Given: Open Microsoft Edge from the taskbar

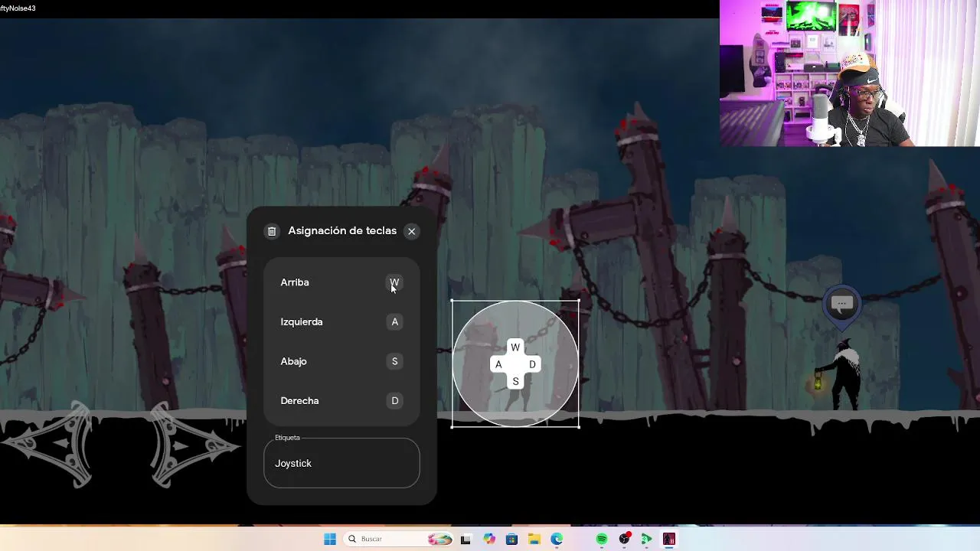Looking at the screenshot, I should [557, 539].
